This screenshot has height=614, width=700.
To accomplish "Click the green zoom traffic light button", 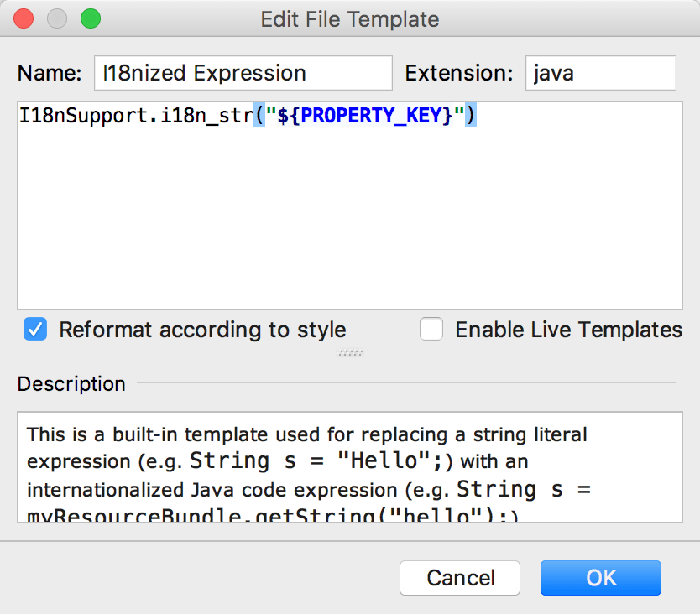I will click(x=90, y=18).
